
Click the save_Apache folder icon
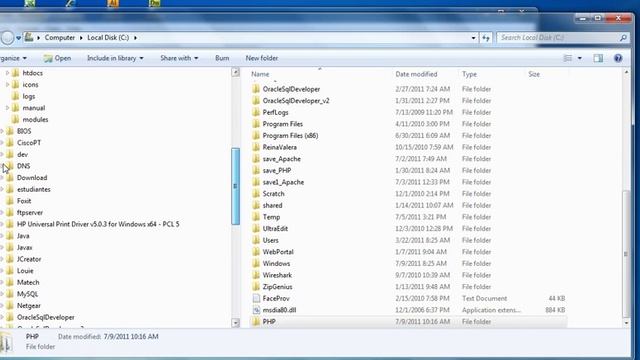[x=256, y=159]
